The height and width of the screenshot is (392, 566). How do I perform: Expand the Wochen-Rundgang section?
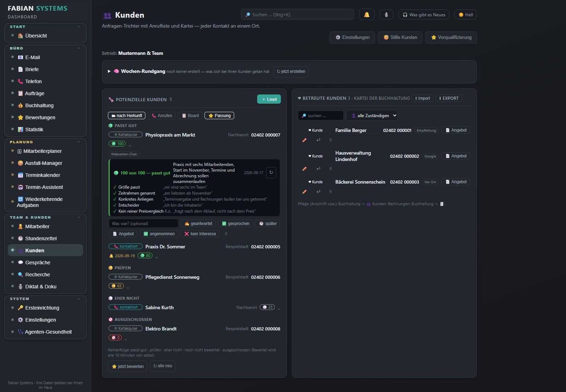coord(109,71)
